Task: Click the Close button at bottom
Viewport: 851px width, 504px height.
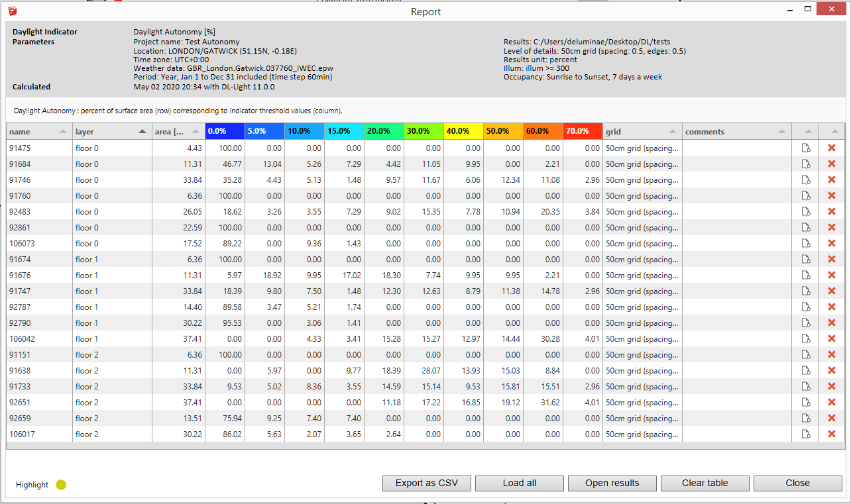Action: pyautogui.click(x=798, y=483)
